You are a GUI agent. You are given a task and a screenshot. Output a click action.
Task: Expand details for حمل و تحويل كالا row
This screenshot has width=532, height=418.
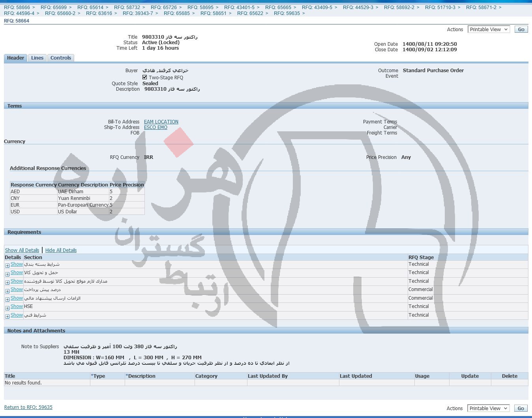point(7,274)
